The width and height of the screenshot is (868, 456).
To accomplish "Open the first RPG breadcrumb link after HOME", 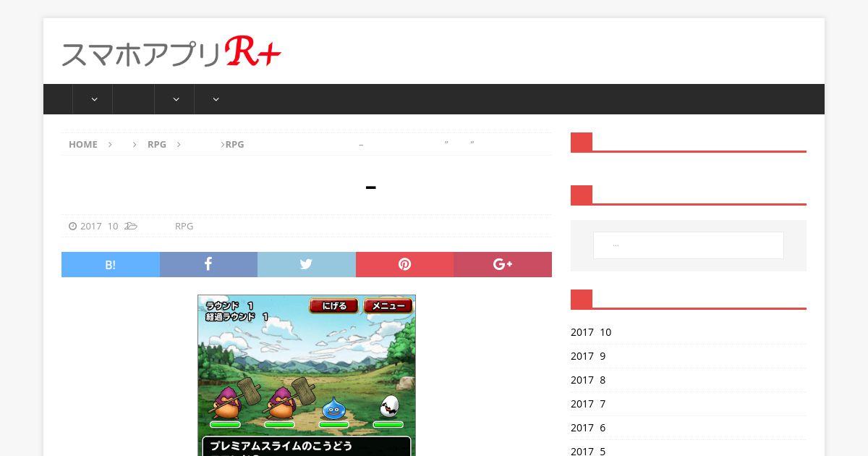I will (x=157, y=144).
